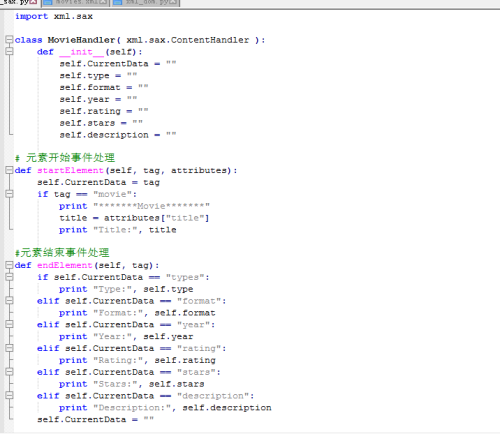The image size is (500, 434).
Task: Click the 'print "Format:", self.format' line
Action: (137, 313)
